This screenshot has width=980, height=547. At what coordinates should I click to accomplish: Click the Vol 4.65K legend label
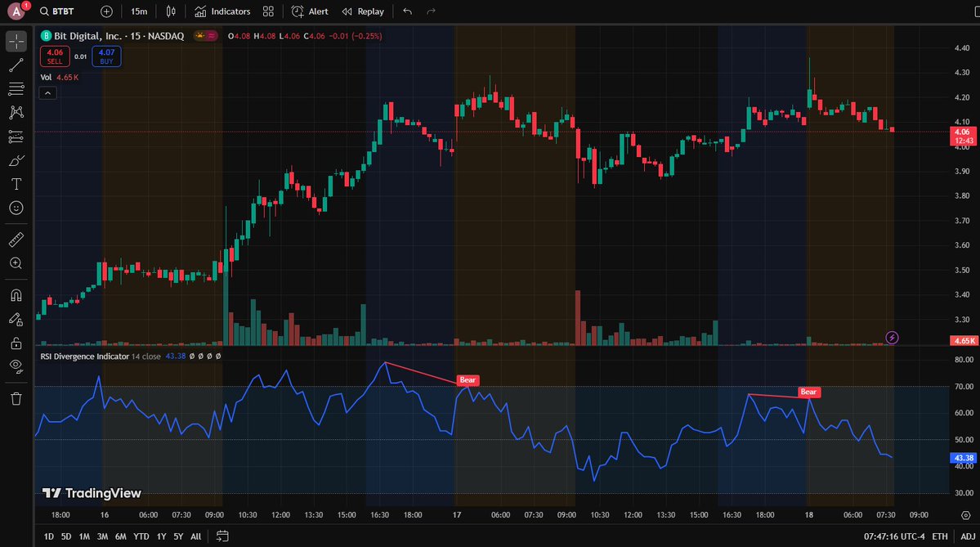[x=60, y=78]
